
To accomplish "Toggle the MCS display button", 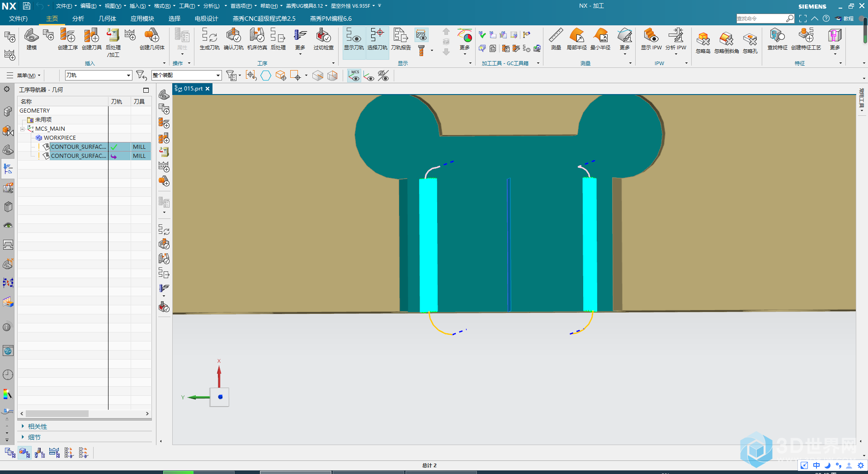I will pos(354,76).
